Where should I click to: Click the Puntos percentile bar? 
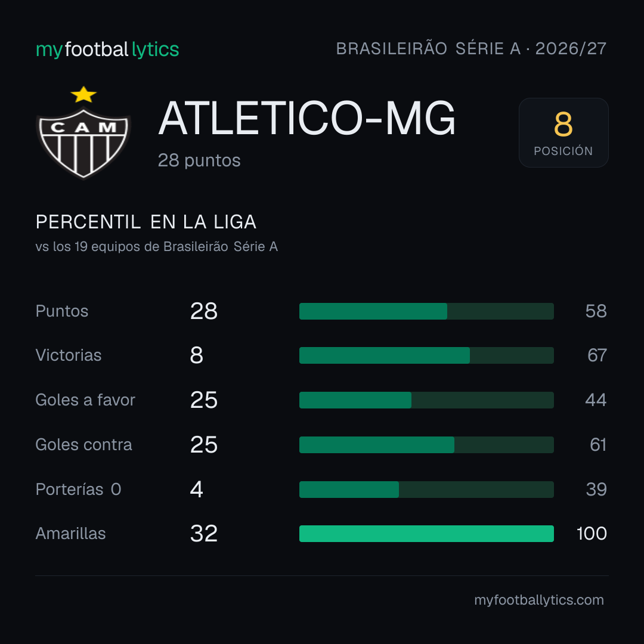pos(426,311)
